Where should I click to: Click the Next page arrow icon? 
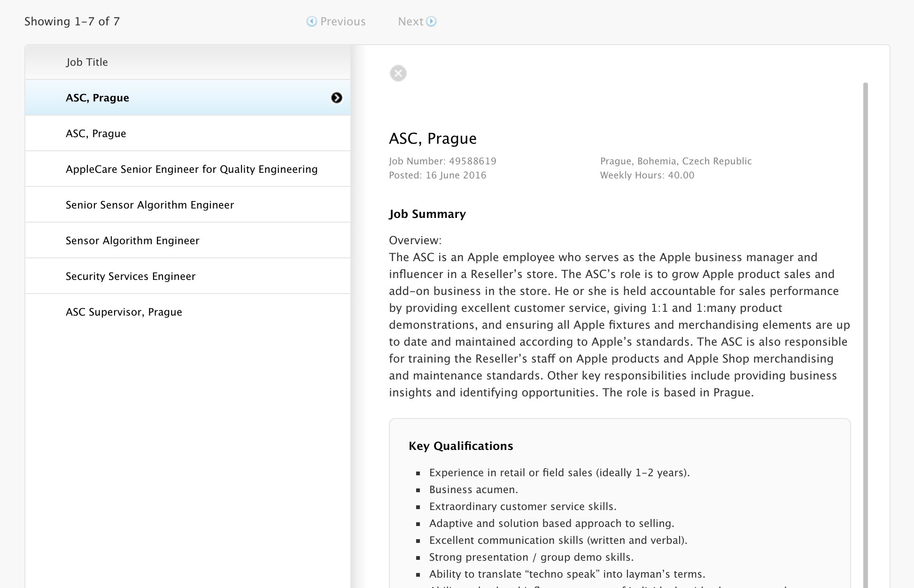(431, 22)
